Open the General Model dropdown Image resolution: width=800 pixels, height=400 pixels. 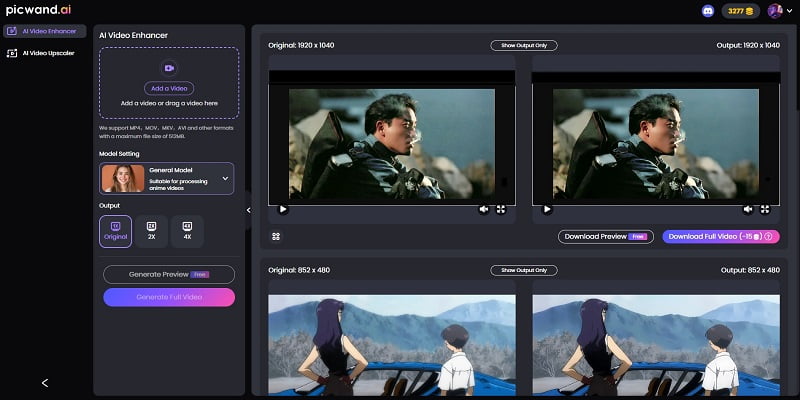[x=167, y=179]
